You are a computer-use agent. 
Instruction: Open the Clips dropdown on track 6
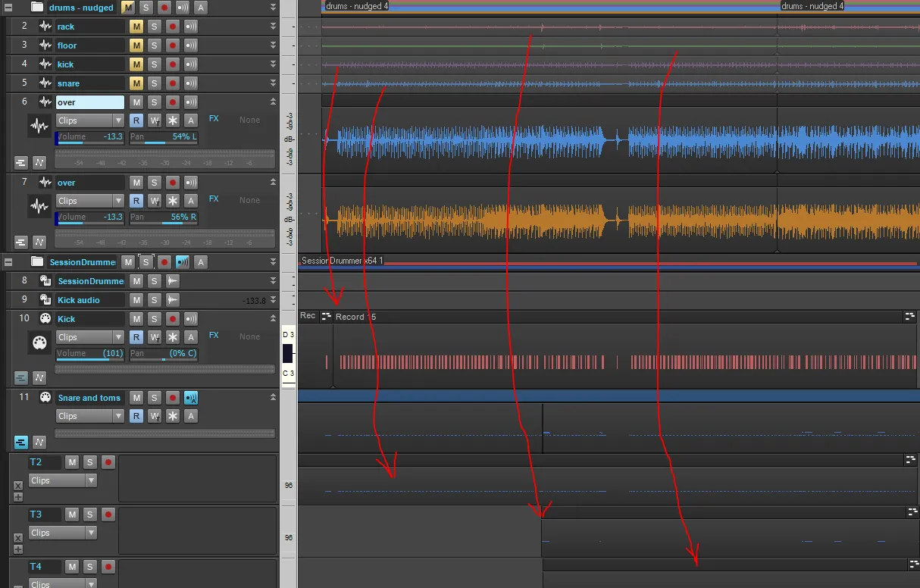click(90, 120)
